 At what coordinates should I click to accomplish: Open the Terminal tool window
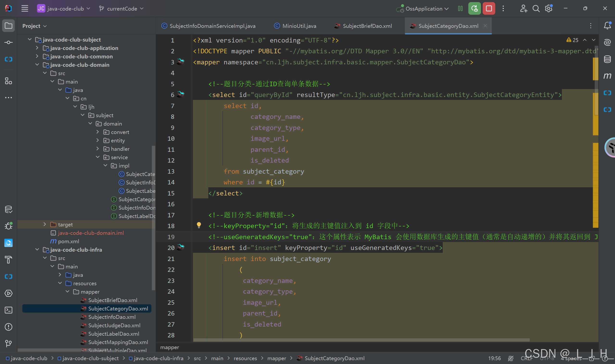click(x=9, y=310)
